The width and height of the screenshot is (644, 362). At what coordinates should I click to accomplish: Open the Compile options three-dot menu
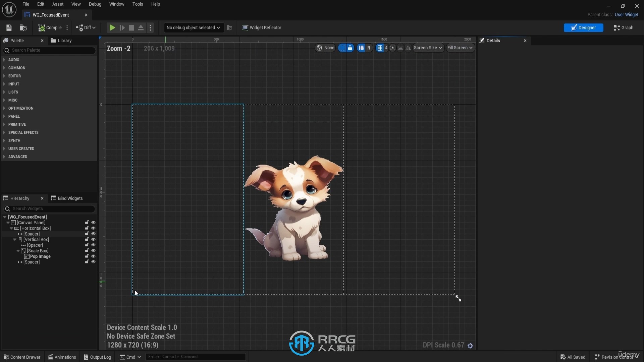67,27
